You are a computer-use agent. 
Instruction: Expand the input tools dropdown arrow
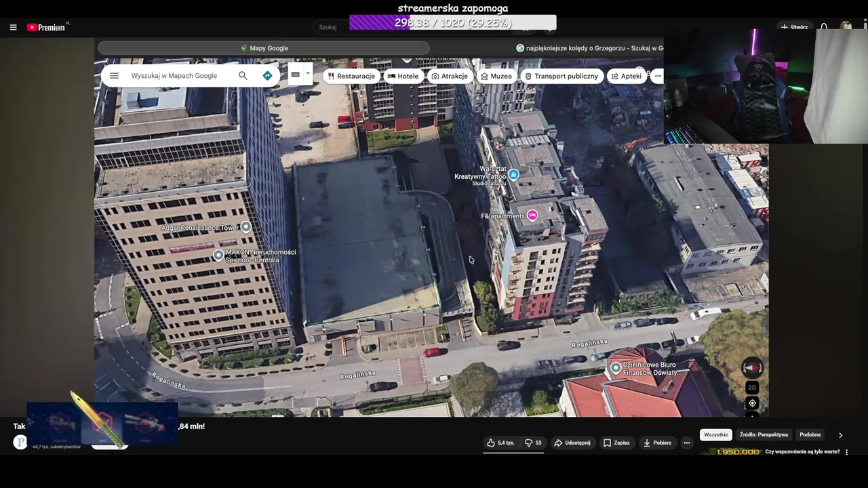(x=308, y=73)
